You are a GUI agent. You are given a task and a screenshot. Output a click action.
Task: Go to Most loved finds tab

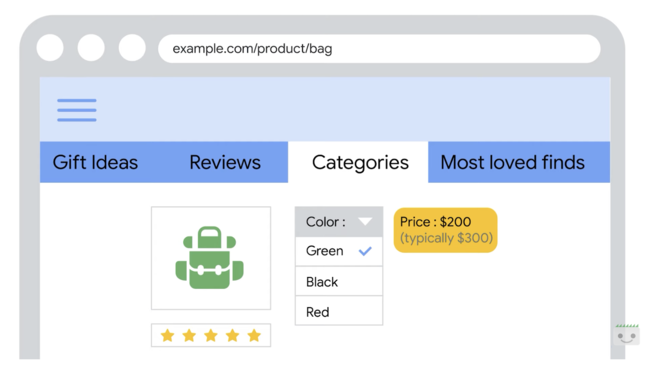(x=512, y=162)
